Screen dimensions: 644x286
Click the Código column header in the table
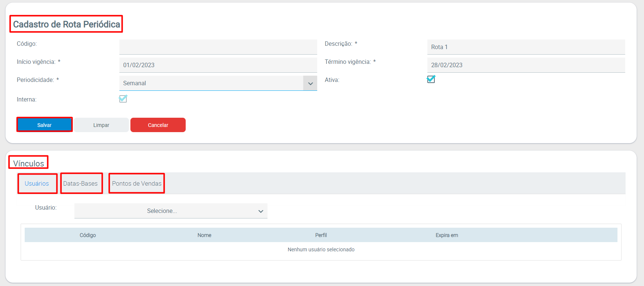pos(88,235)
